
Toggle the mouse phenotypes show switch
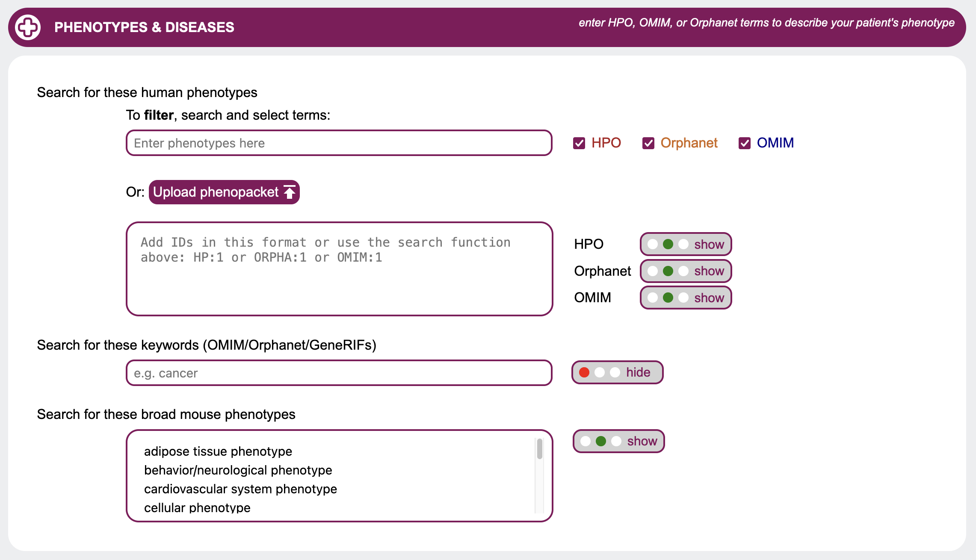(x=619, y=441)
